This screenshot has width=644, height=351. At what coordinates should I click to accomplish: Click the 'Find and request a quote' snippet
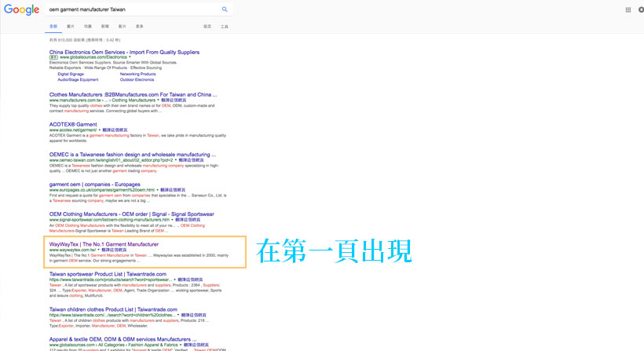click(138, 198)
